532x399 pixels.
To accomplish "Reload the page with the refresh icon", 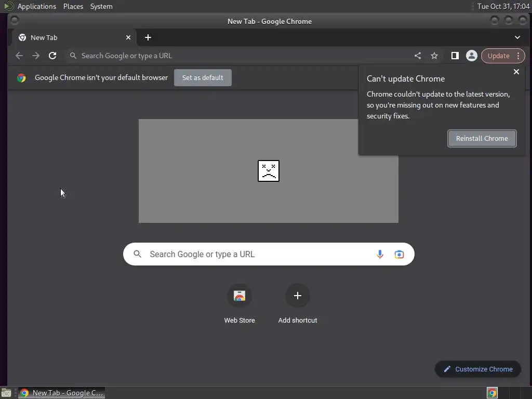I will tap(52, 56).
